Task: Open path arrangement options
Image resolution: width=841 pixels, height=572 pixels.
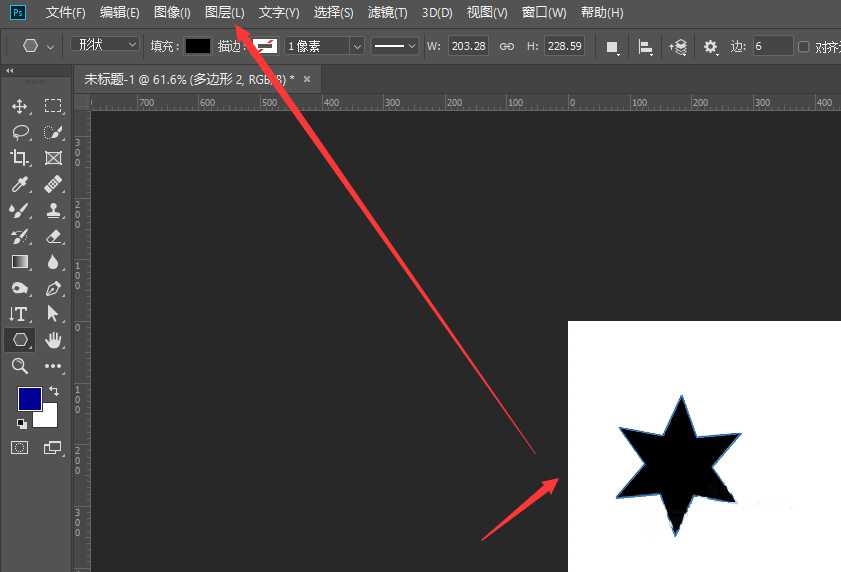Action: pos(677,47)
